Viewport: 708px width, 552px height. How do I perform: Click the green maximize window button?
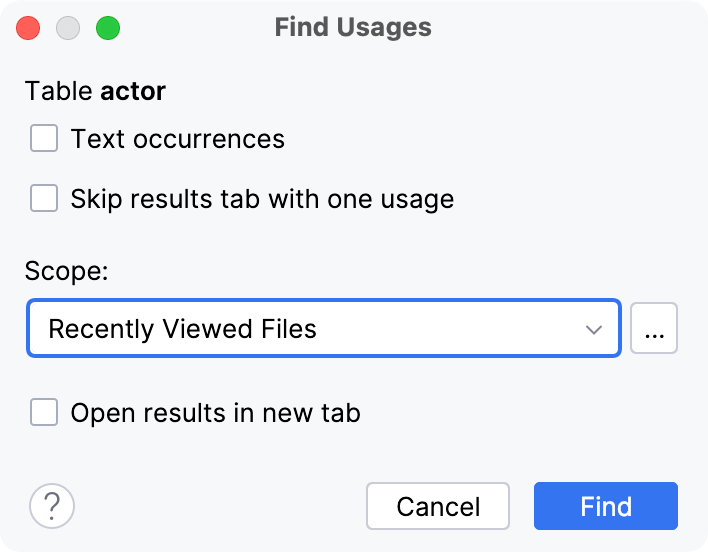click(x=107, y=28)
